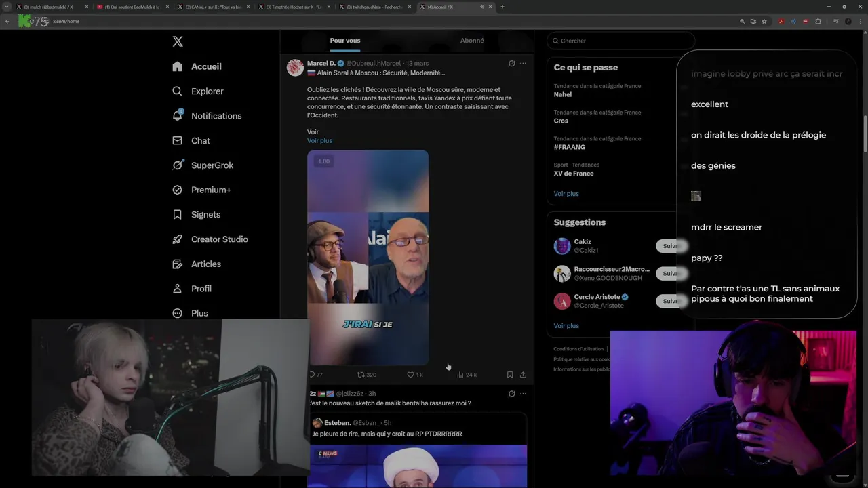
Task: Open a new browser tab
Action: 502,7
